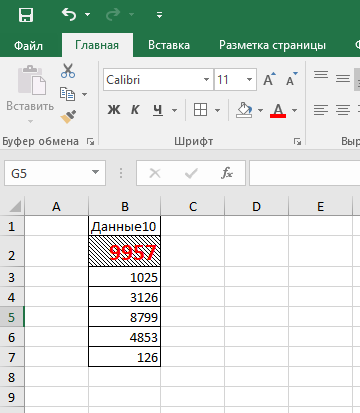The height and width of the screenshot is (413, 360).
Task: Select cell containing 1025
Action: pyautogui.click(x=125, y=277)
